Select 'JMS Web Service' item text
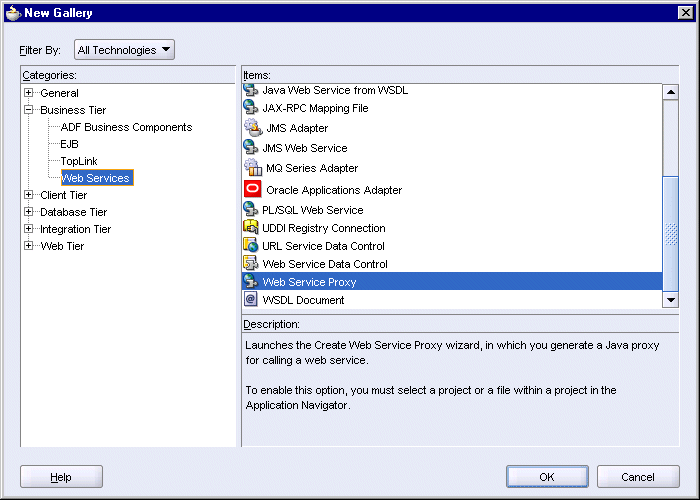Viewport: 700px width, 500px height. [305, 148]
